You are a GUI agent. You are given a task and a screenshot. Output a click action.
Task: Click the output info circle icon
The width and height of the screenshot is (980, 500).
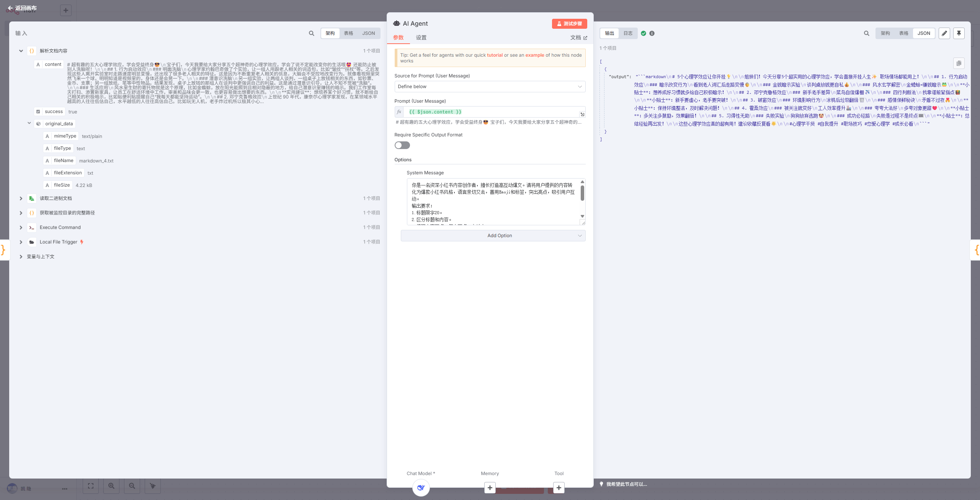[x=652, y=33]
